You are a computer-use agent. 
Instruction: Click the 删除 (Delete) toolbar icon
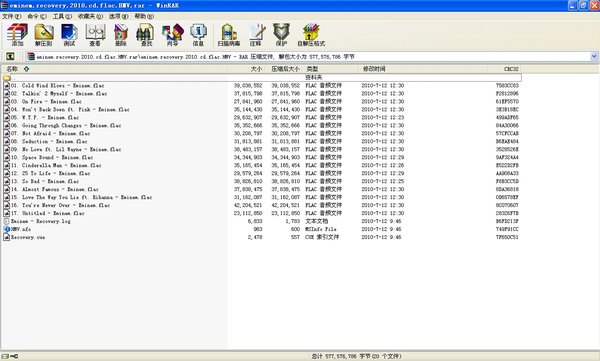121,34
